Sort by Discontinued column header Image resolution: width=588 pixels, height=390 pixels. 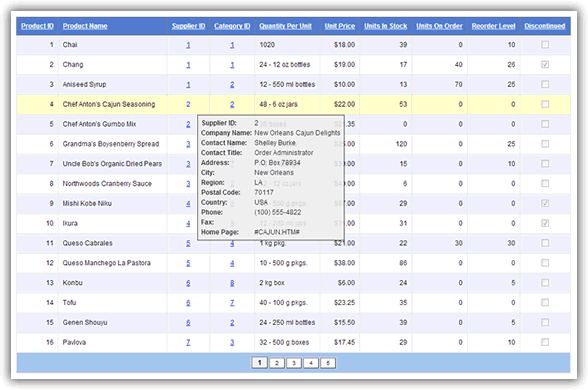coord(544,26)
